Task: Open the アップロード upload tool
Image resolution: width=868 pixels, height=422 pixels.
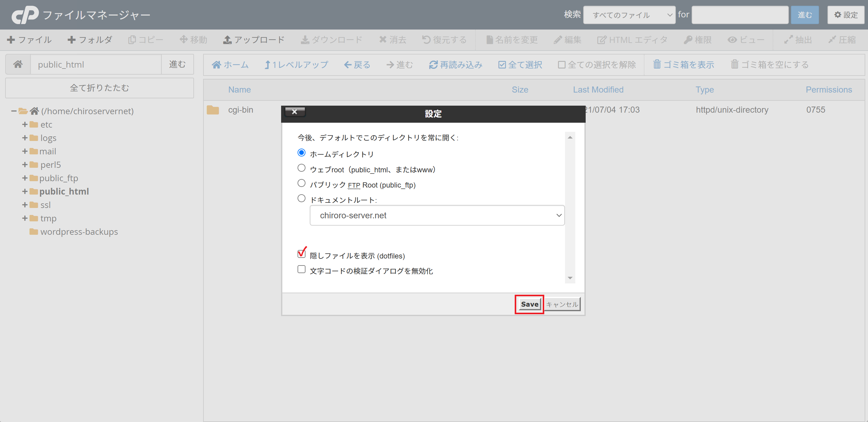Action: point(254,40)
